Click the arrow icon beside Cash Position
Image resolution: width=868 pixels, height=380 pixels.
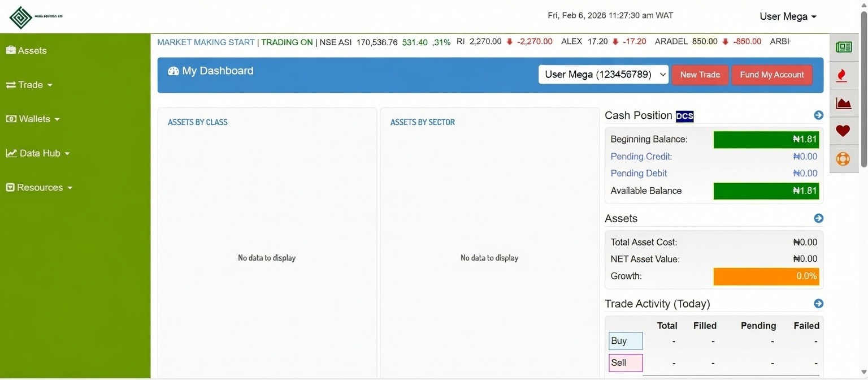click(818, 115)
